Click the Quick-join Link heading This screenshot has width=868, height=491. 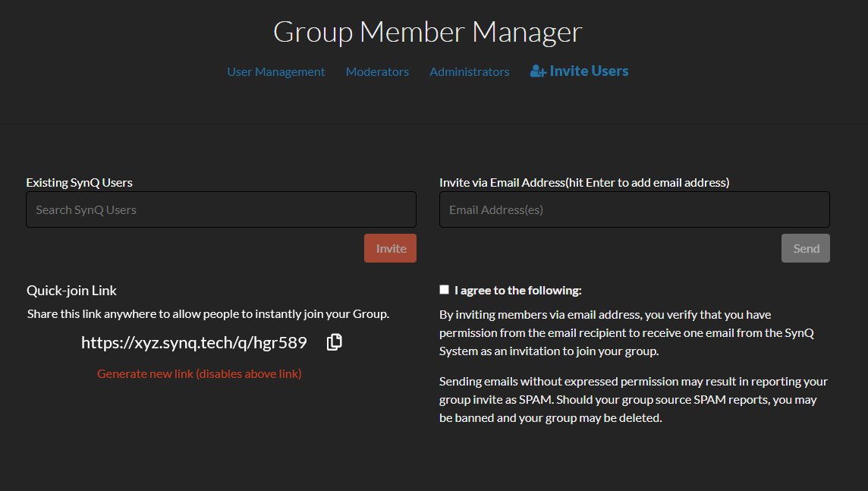[x=71, y=291]
